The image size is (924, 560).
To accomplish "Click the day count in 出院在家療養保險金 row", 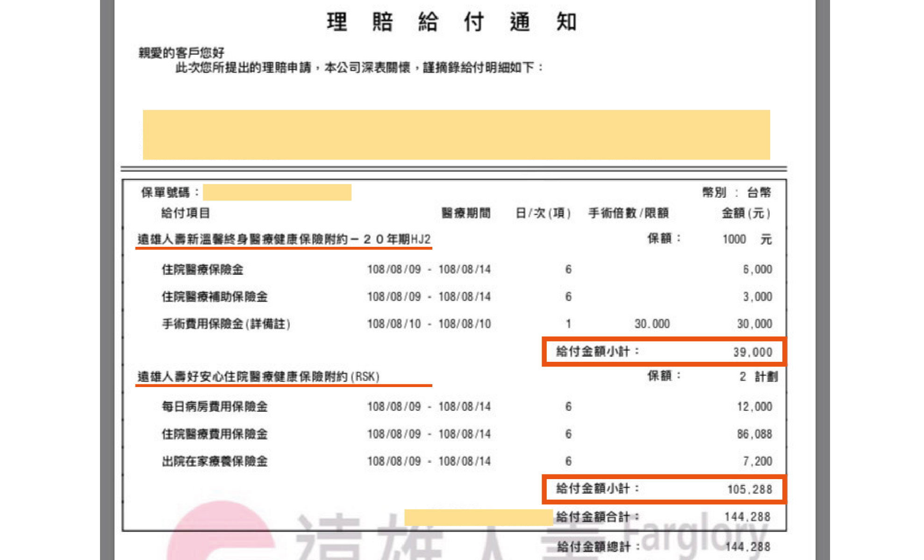I will coord(568,461).
